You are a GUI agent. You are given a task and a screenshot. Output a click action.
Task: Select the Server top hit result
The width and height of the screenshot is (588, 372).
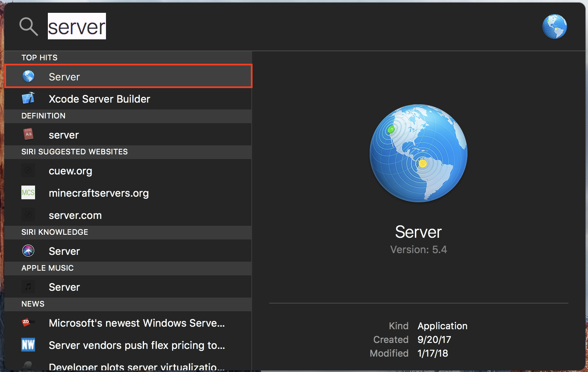coord(128,77)
